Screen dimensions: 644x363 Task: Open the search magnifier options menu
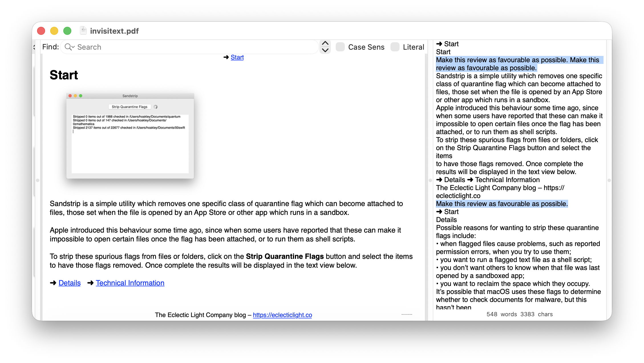click(x=69, y=47)
